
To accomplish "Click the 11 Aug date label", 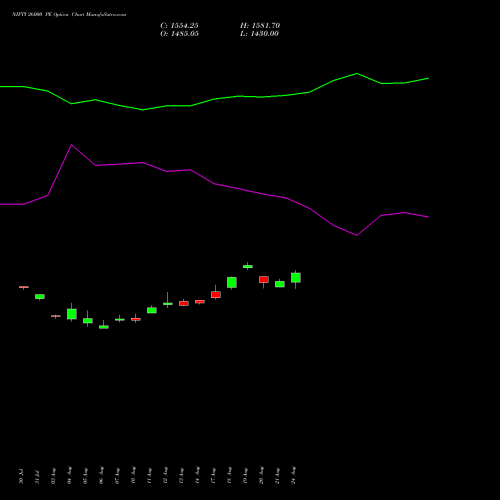I will (x=149, y=476).
